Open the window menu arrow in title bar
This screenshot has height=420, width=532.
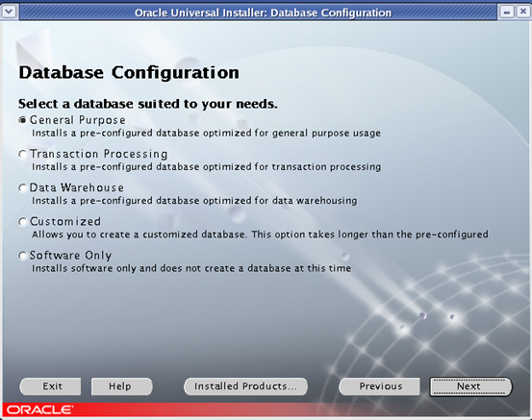9,12
